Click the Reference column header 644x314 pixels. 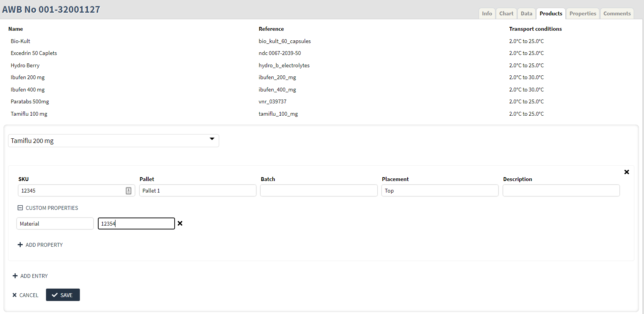coord(271,29)
